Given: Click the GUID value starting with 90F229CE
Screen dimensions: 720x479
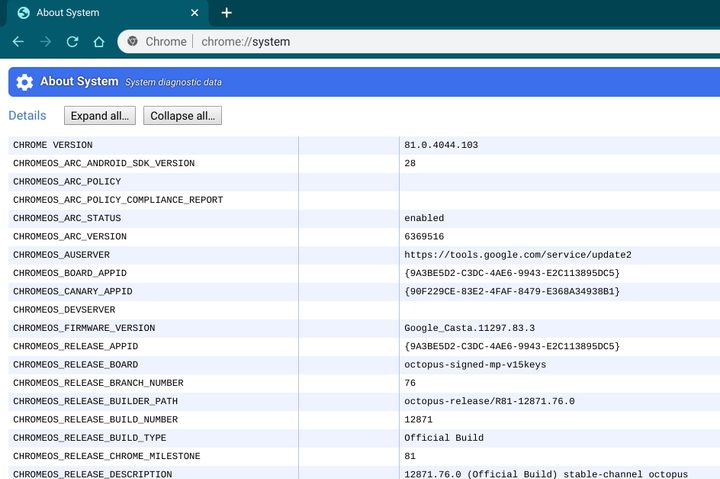Looking at the screenshot, I should pyautogui.click(x=512, y=292).
